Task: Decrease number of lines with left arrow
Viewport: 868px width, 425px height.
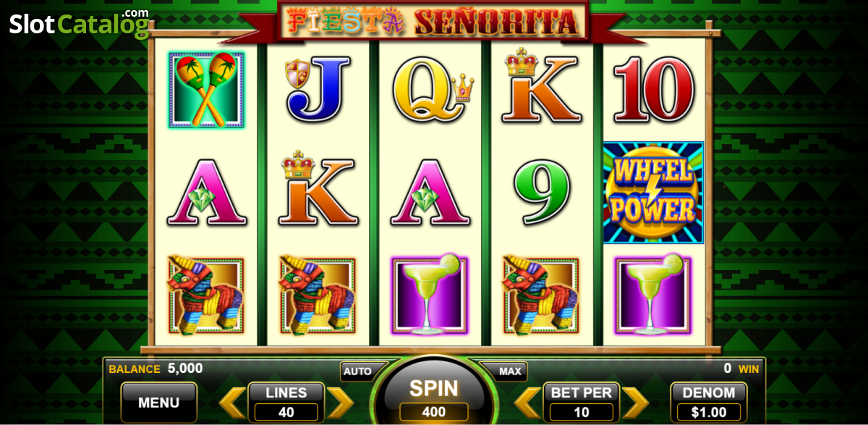Action: [233, 403]
